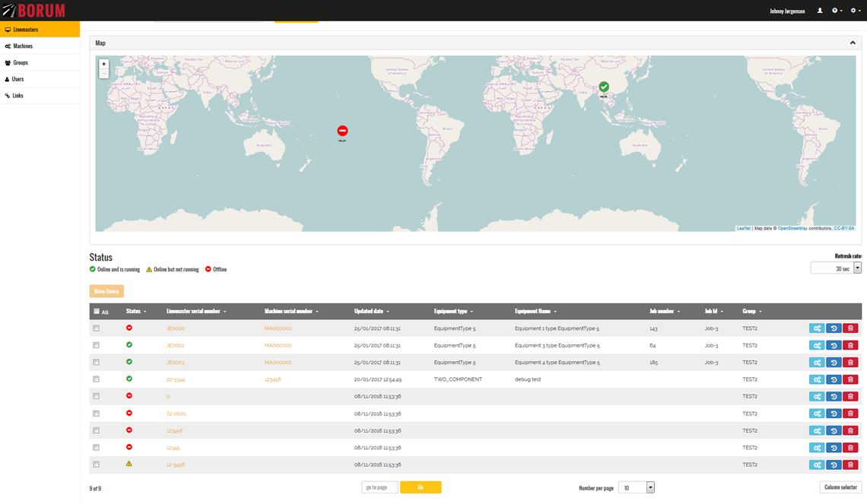Delete the JE0000 linemaster row
The image size is (867, 504).
850,328
